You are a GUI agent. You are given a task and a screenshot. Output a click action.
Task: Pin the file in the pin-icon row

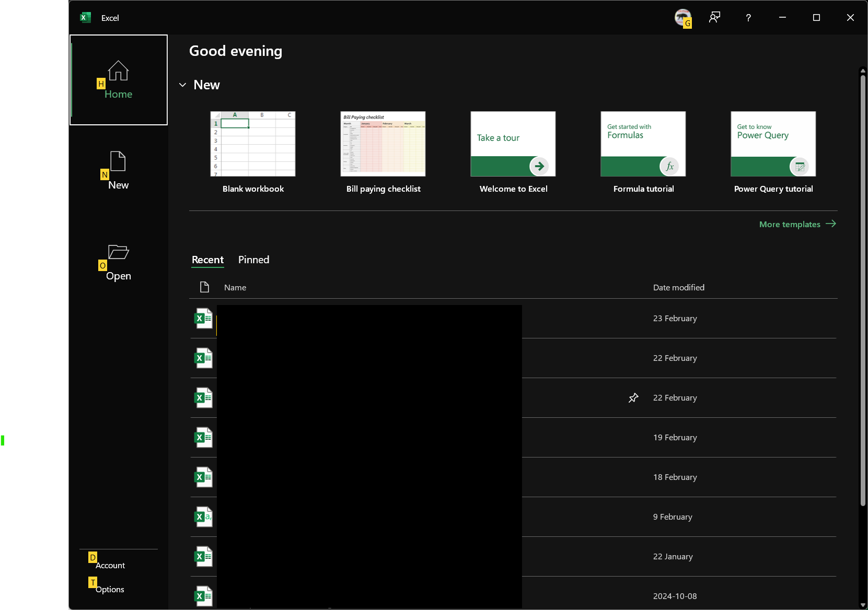click(633, 398)
